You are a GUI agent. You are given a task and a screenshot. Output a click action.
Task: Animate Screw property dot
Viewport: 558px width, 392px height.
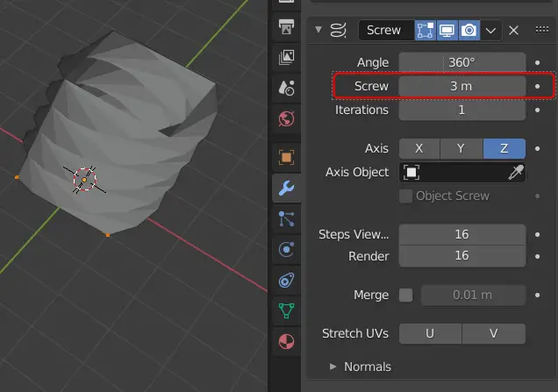click(x=537, y=86)
